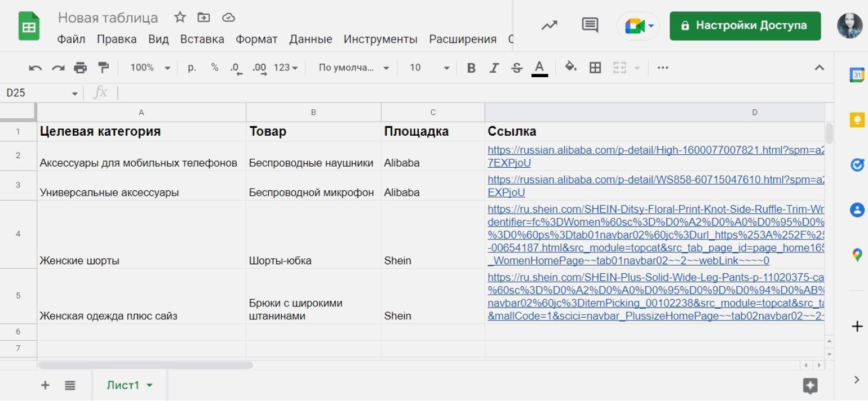Show all sheets list
The width and height of the screenshot is (868, 401).
[70, 385]
